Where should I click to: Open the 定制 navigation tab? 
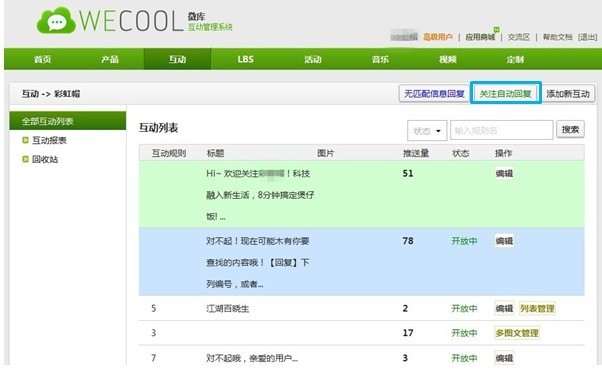[515, 59]
